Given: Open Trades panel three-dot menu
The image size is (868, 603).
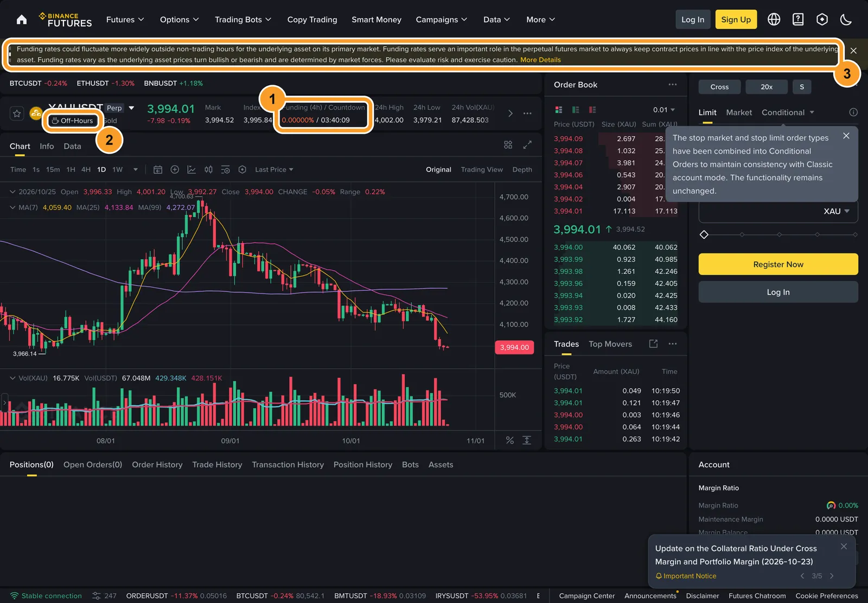Looking at the screenshot, I should click(673, 344).
